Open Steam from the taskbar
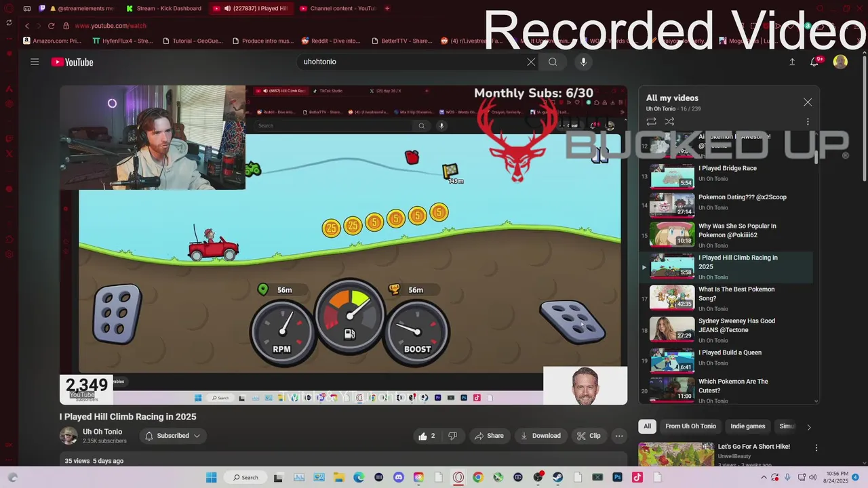The height and width of the screenshot is (488, 868). point(557,477)
